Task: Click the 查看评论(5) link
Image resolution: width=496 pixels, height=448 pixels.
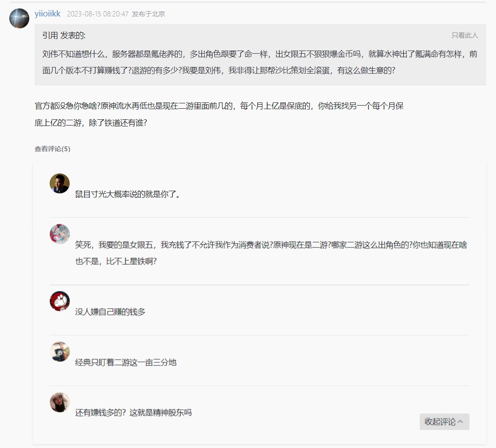Action: [x=52, y=149]
